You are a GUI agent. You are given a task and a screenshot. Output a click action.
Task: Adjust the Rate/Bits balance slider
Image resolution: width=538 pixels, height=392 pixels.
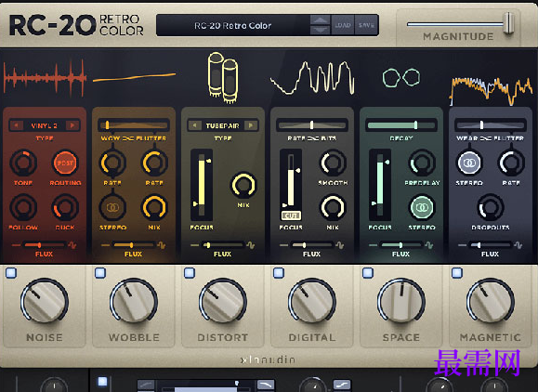(x=312, y=124)
